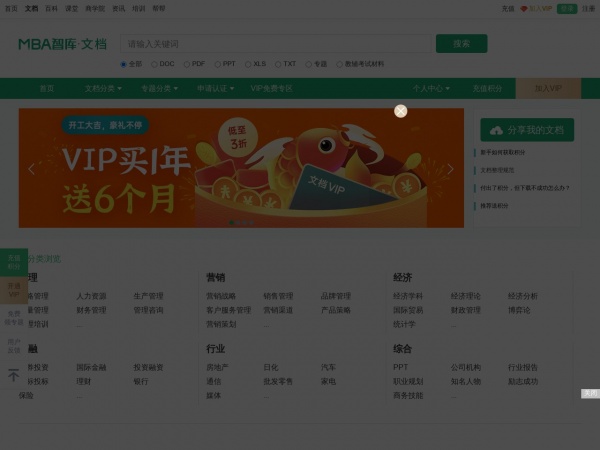The width and height of the screenshot is (600, 450).
Task: Click 充值 link at top right
Action: (508, 8)
